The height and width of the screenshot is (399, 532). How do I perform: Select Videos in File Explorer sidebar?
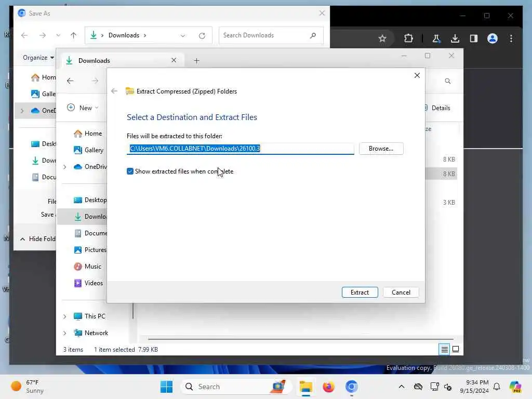coord(88,283)
